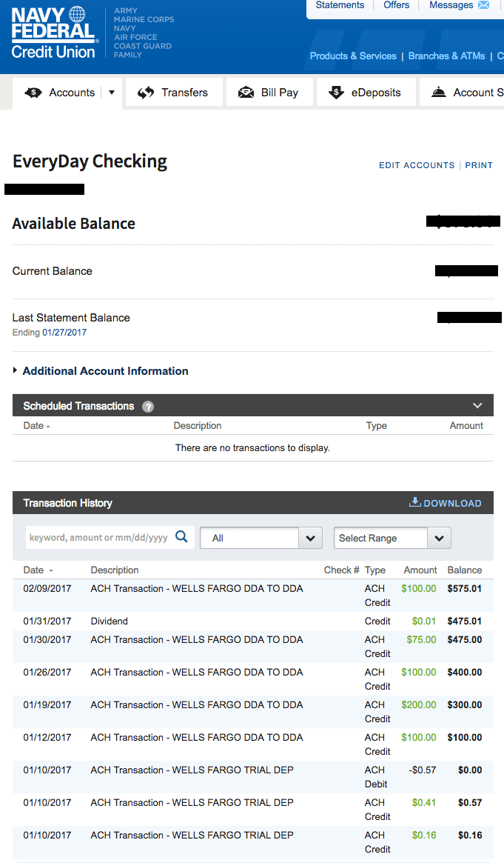
Task: Open the Offers tab
Action: click(x=396, y=5)
